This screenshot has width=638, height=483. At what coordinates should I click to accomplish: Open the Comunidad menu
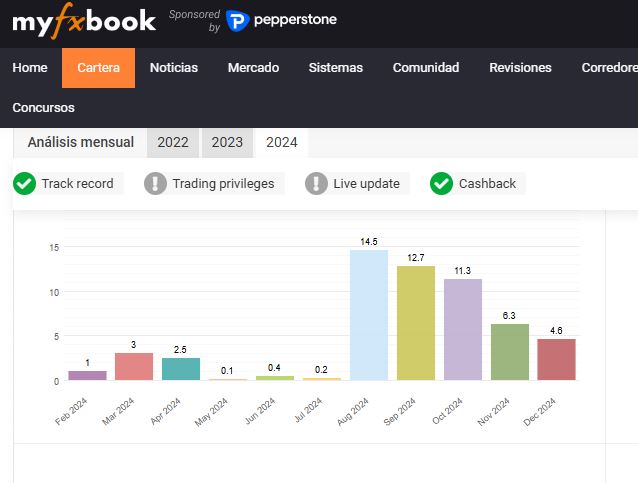[x=426, y=68]
